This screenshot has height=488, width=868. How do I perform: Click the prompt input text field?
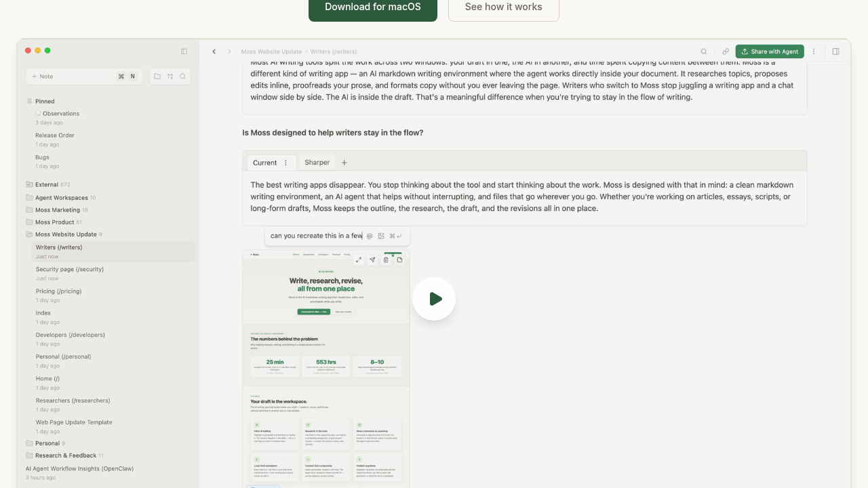pos(316,236)
